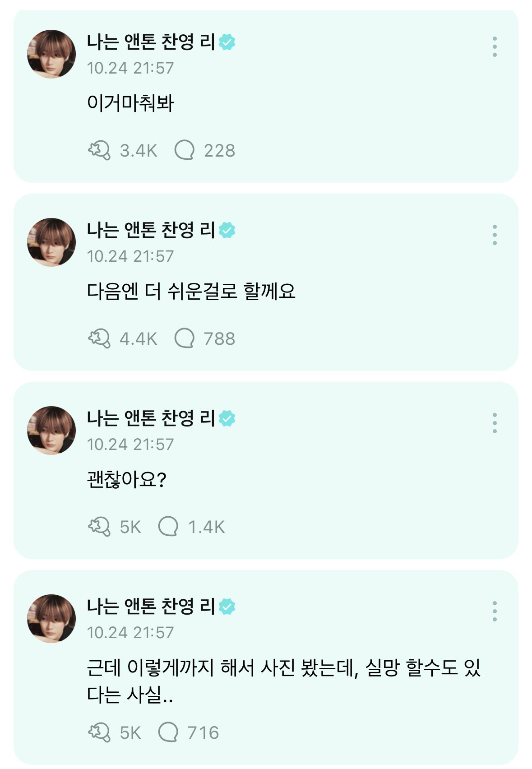Tap verified badge on the 이거마춰봐 post
Image resolution: width=532 pixels, height=769 pixels.
coord(227,42)
